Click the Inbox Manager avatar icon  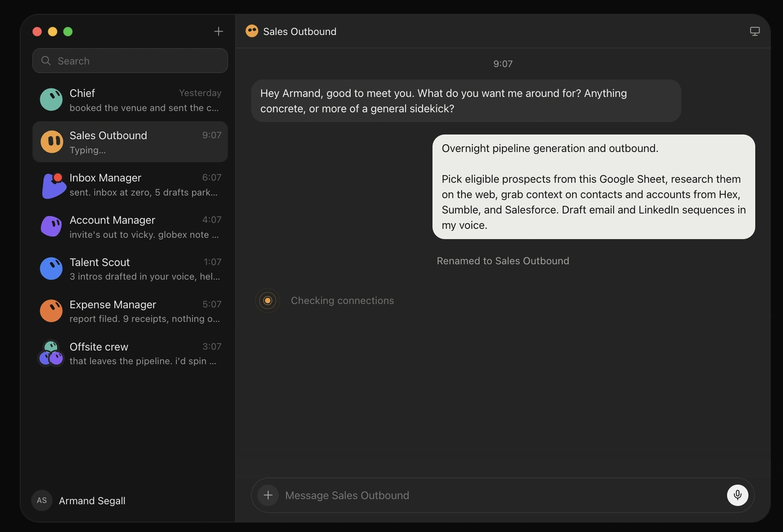(x=53, y=185)
